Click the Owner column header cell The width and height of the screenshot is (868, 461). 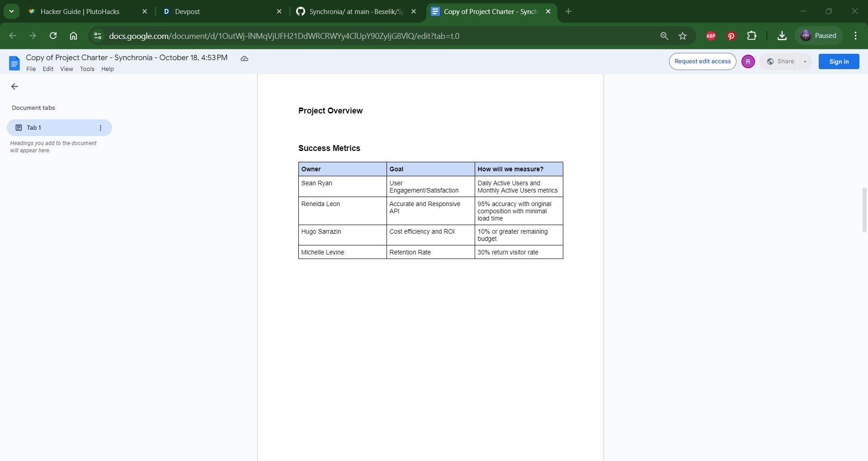click(x=342, y=169)
